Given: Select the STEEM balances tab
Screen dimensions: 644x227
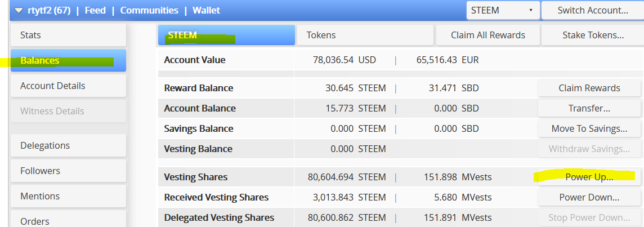Looking at the screenshot, I should coord(226,35).
